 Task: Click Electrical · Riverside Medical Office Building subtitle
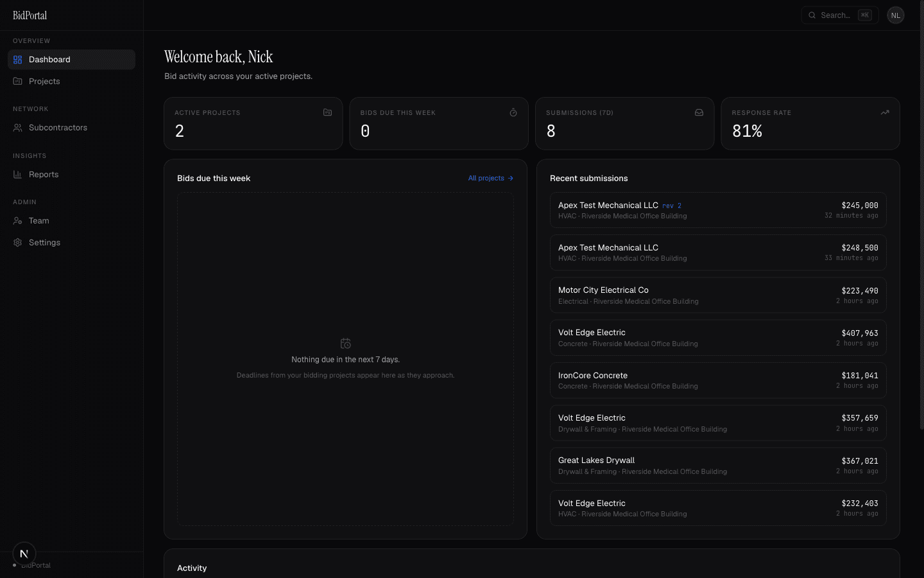click(628, 301)
